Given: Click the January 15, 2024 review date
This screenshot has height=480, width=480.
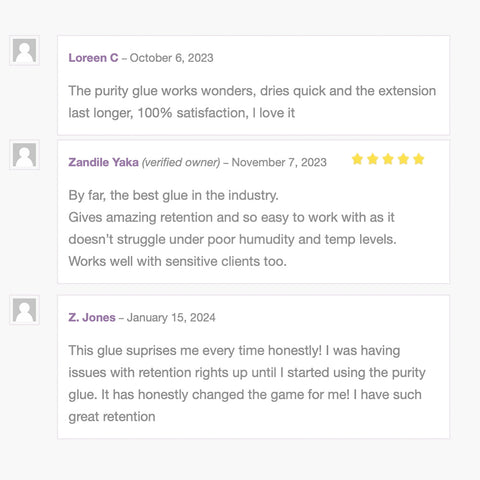Looking at the screenshot, I should click(171, 317).
